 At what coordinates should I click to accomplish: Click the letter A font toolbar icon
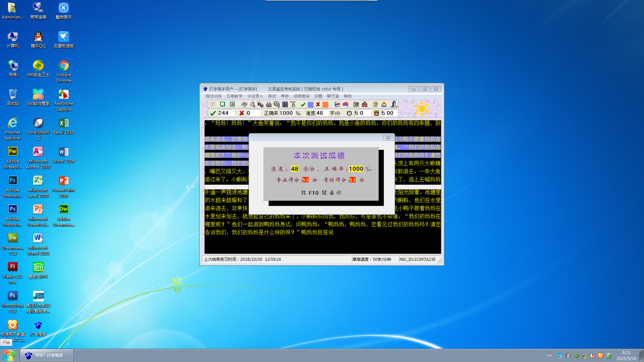tap(252, 104)
